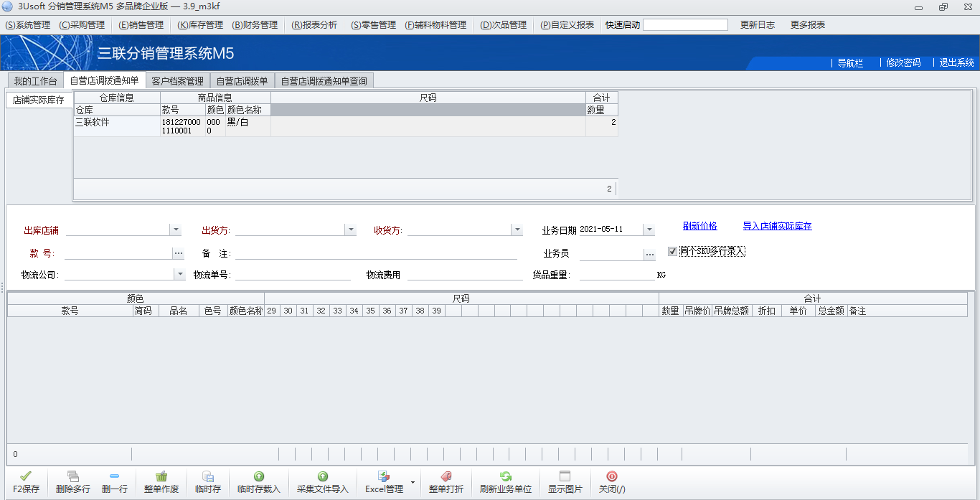Open the 收货方 dropdown

[517, 230]
